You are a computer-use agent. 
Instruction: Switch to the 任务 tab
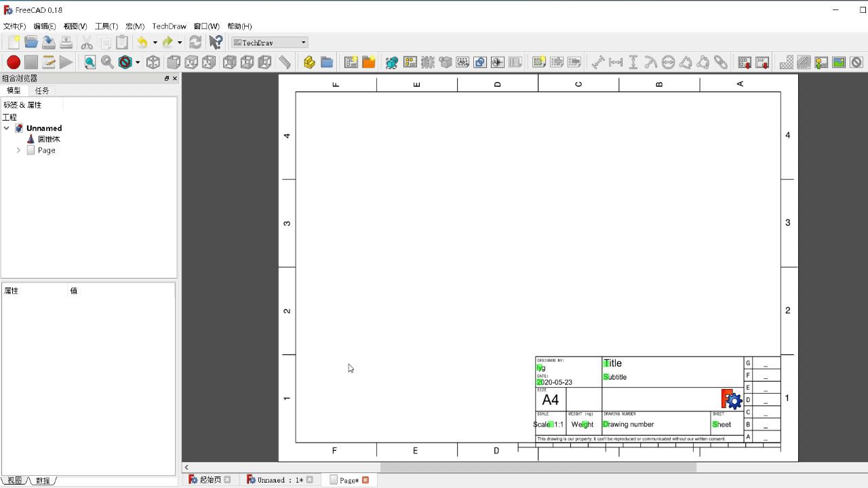(x=42, y=90)
